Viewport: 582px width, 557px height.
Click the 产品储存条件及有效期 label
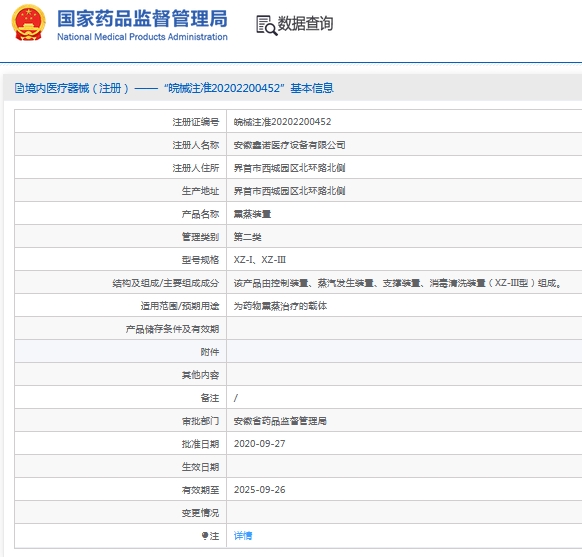tap(172, 329)
